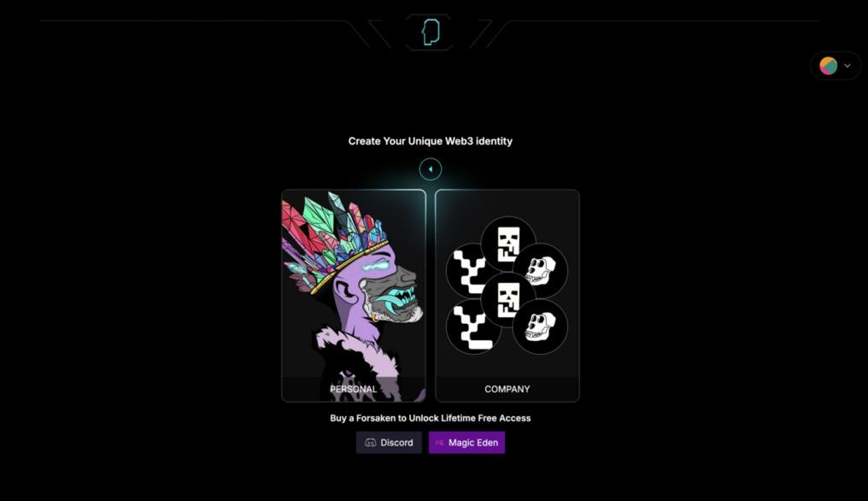This screenshot has width=868, height=501.
Task: Click the Buy a Forsaken text
Action: pos(430,418)
